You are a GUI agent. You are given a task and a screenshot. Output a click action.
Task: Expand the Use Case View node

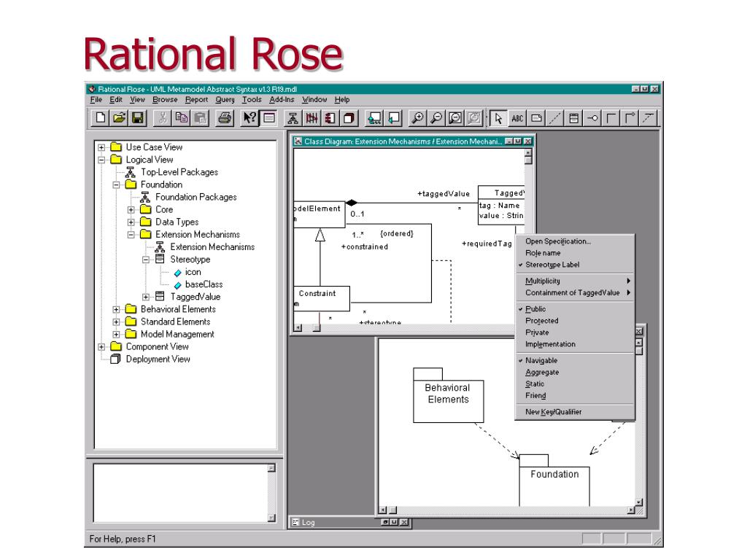101,147
